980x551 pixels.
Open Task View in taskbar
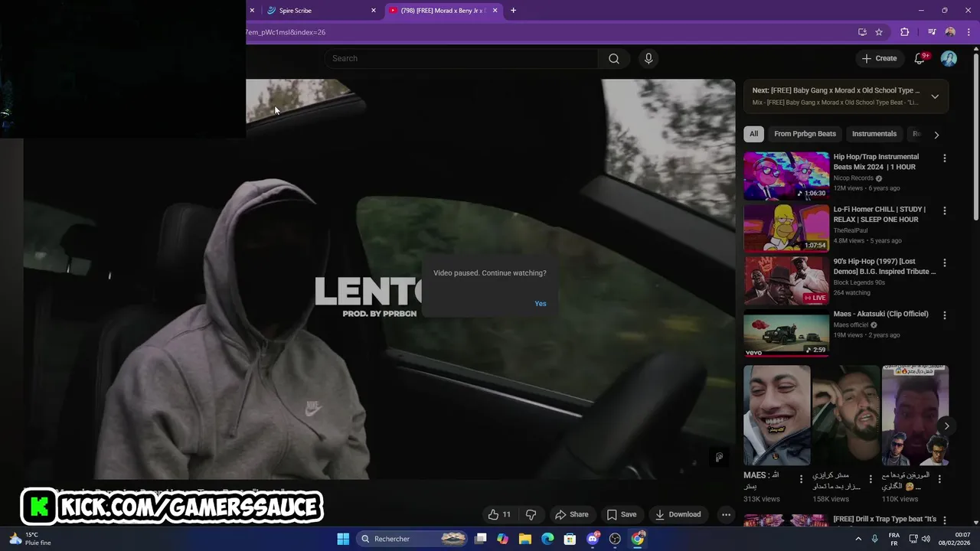pos(481,539)
